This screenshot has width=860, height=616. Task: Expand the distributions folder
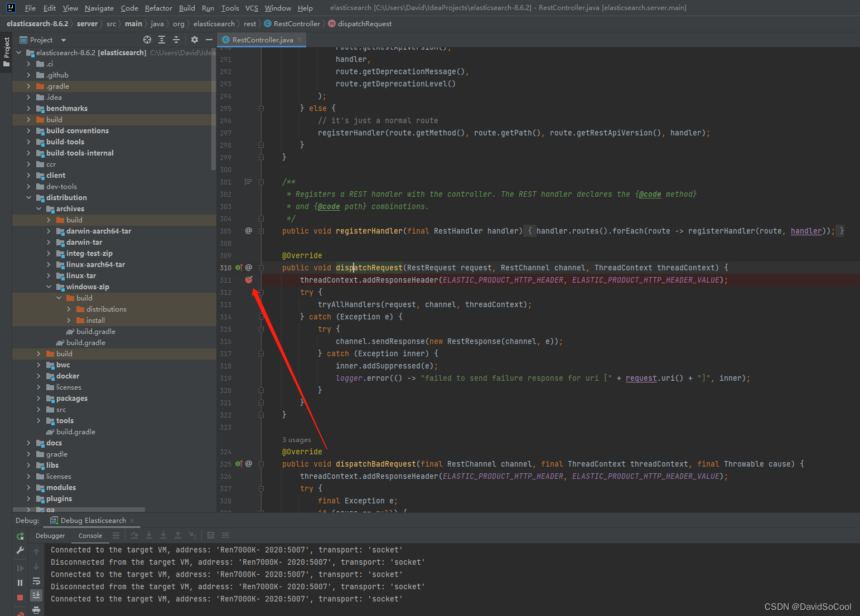click(69, 309)
